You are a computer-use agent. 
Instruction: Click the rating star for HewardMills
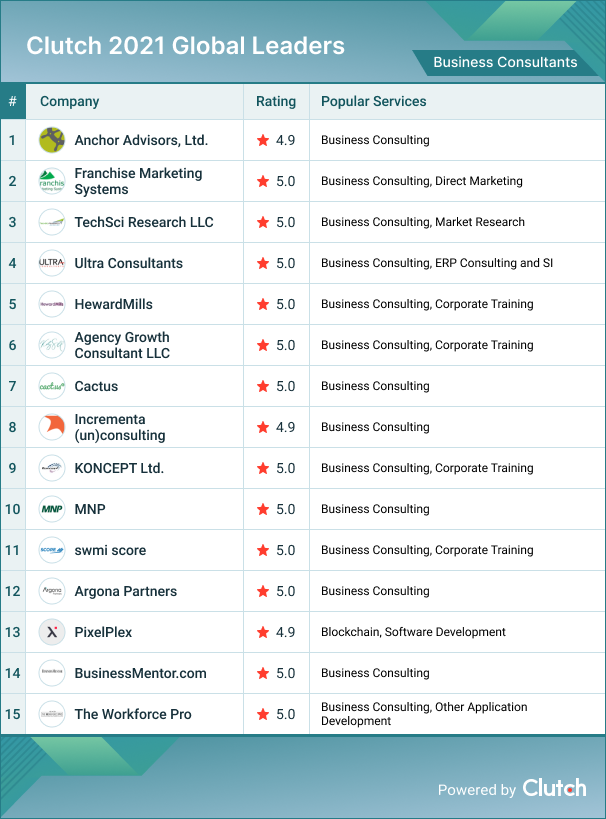tap(263, 304)
